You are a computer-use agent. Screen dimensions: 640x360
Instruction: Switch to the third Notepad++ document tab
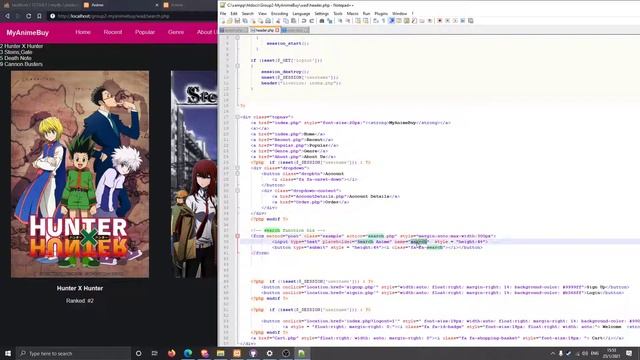[x=296, y=30]
